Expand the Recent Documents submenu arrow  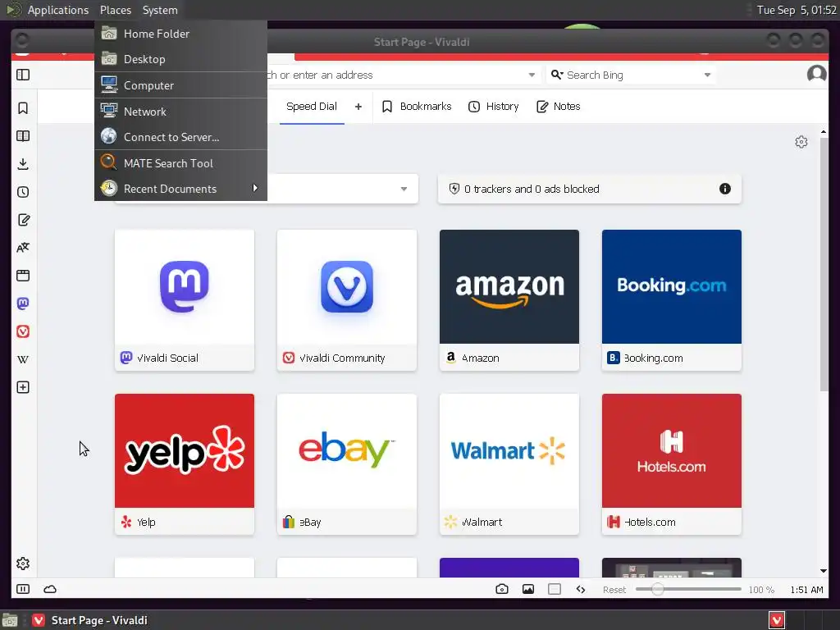[x=255, y=188]
